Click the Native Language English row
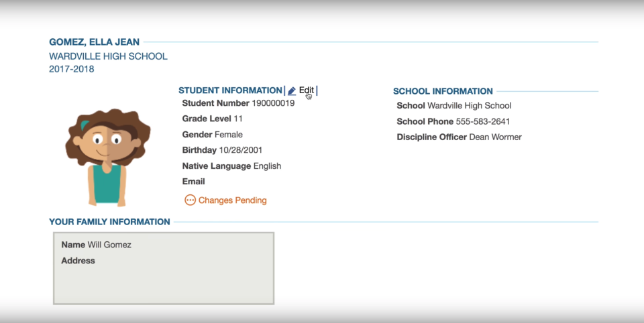The image size is (644, 323). [x=231, y=166]
